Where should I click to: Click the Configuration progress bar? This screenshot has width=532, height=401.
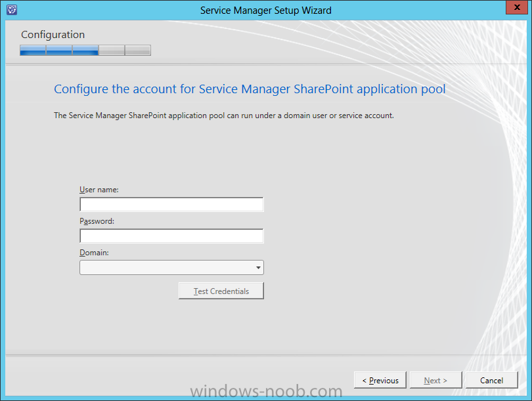[85, 50]
